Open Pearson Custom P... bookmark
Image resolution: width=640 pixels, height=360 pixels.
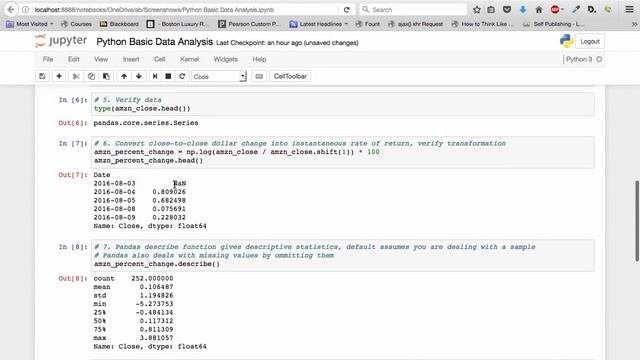tap(250, 24)
